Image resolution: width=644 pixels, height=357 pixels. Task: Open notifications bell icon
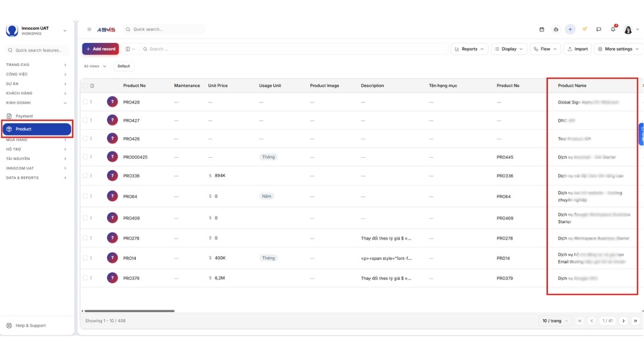[613, 29]
